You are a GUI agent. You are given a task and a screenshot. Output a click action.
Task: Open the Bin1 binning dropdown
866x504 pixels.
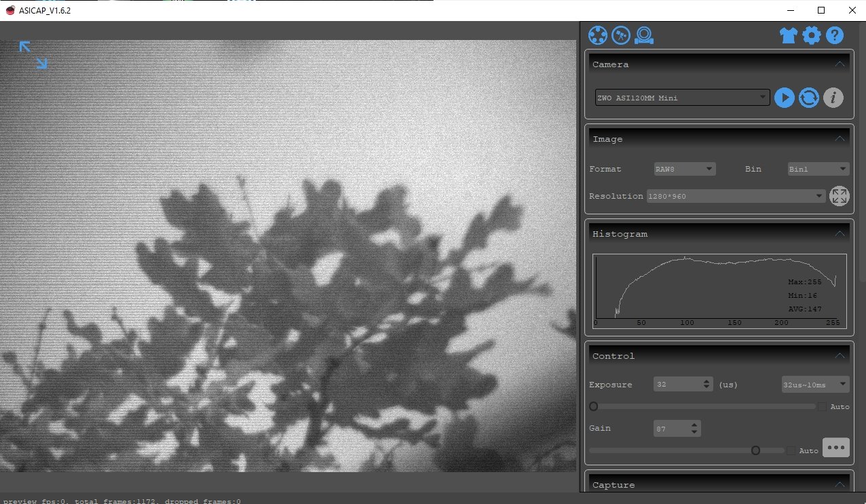818,169
